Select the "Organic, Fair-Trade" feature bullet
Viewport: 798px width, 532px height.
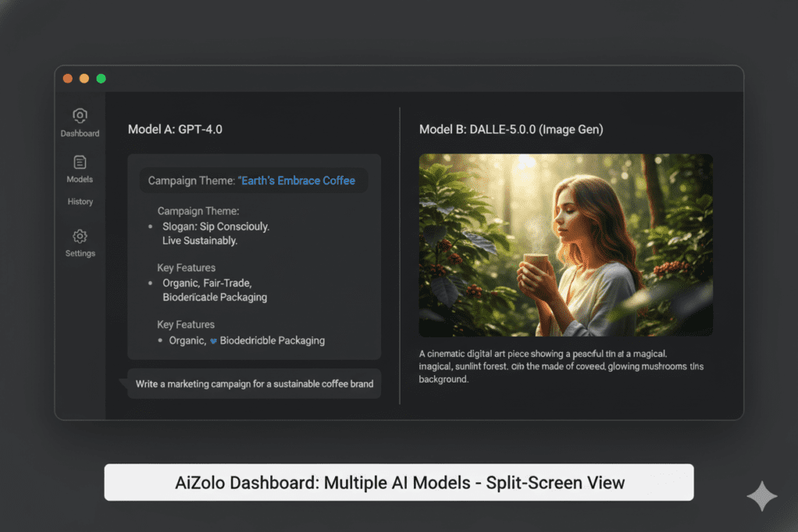point(207,283)
